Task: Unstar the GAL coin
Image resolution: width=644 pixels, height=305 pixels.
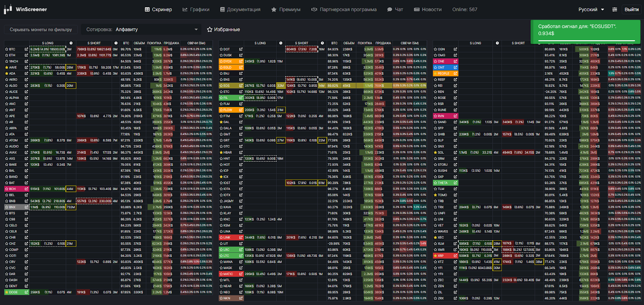Action: tap(221, 122)
